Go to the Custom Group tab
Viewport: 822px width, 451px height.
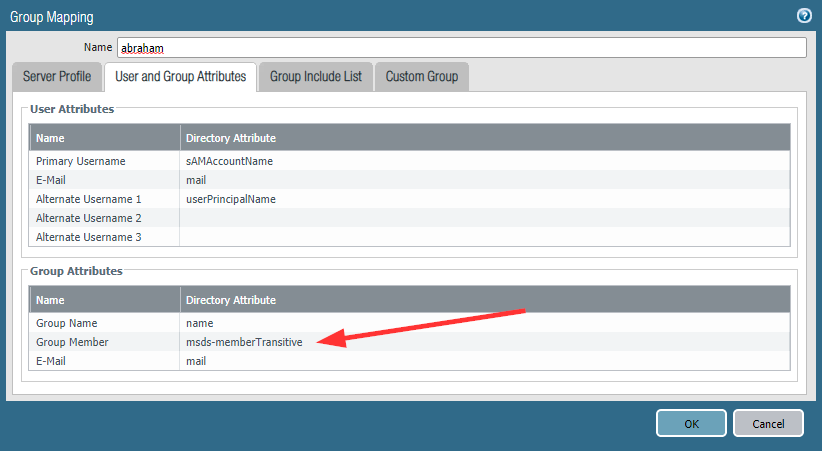click(x=421, y=77)
